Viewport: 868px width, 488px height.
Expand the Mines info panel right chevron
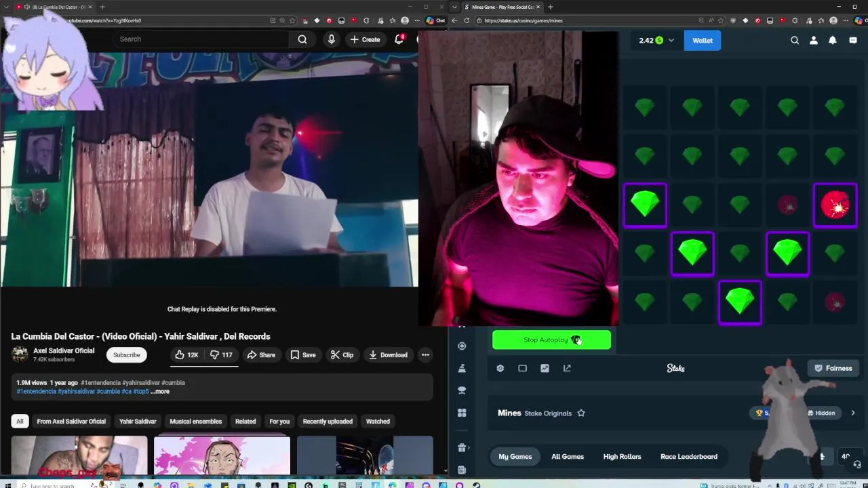pyautogui.click(x=853, y=413)
